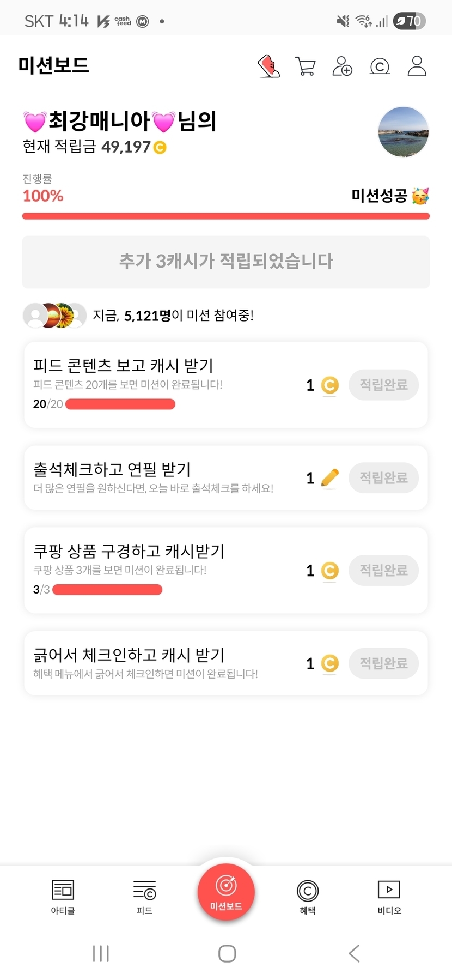Tap 적립완료 for 쿠팡 상품 mission
The height and width of the screenshot is (980, 452).
pos(383,570)
